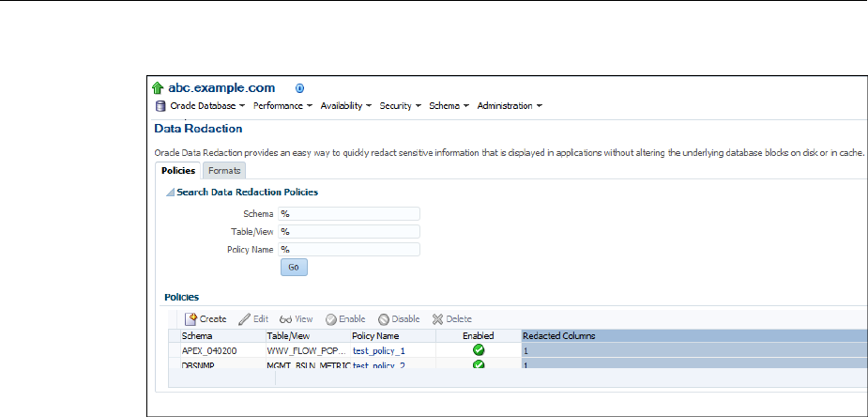Open the Performance dropdown menu
Image resolution: width=868 pixels, height=417 pixels.
282,106
